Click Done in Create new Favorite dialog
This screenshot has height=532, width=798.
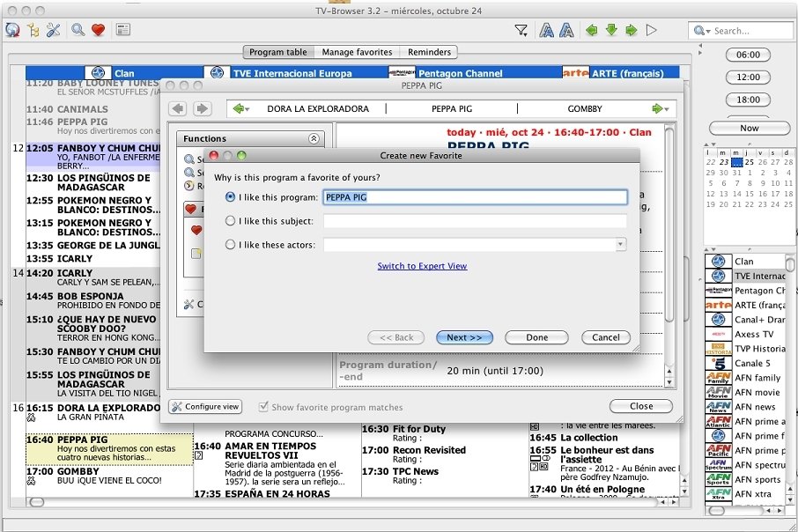click(x=536, y=337)
